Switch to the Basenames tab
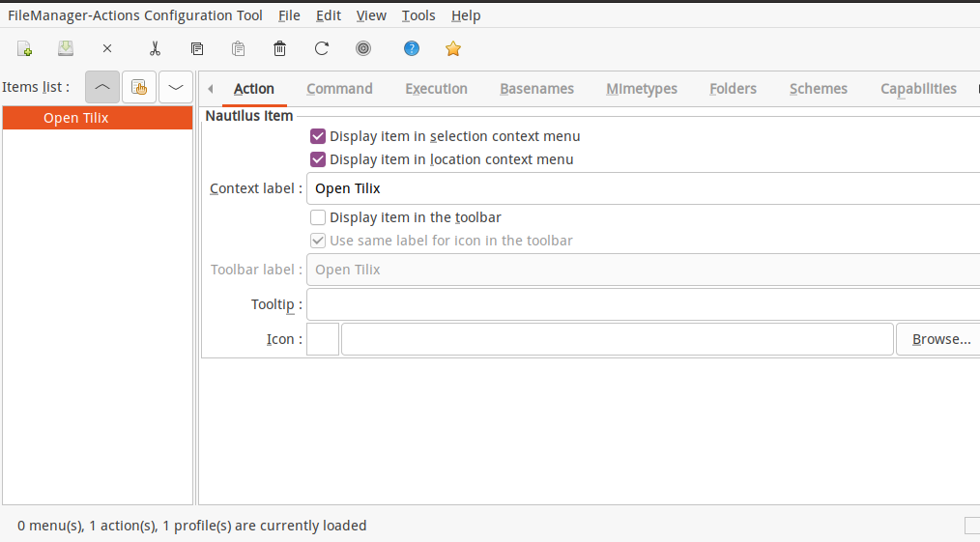Image resolution: width=980 pixels, height=542 pixels. pyautogui.click(x=537, y=89)
